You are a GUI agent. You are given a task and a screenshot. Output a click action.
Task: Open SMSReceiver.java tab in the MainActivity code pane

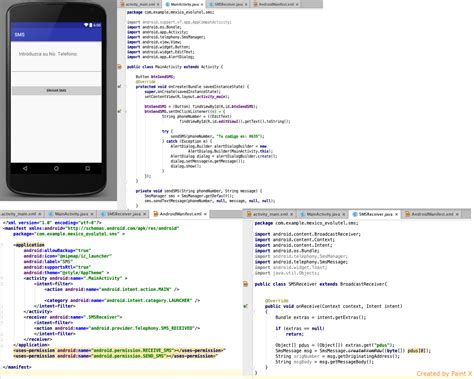[229, 4]
